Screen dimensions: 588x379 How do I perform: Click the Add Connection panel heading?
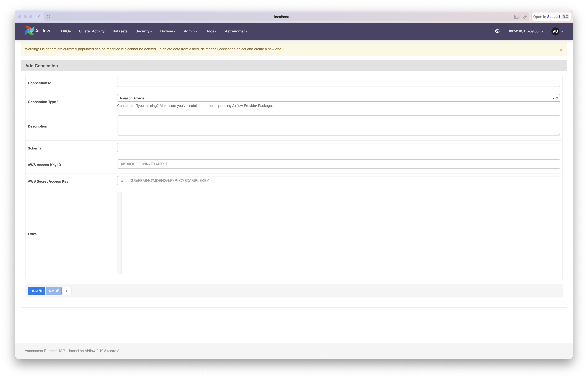point(42,66)
